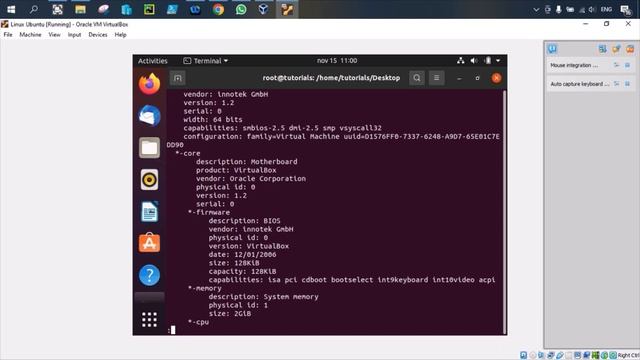
Task: Click the USB devices icon in VirtualBox status bar
Action: (560, 355)
